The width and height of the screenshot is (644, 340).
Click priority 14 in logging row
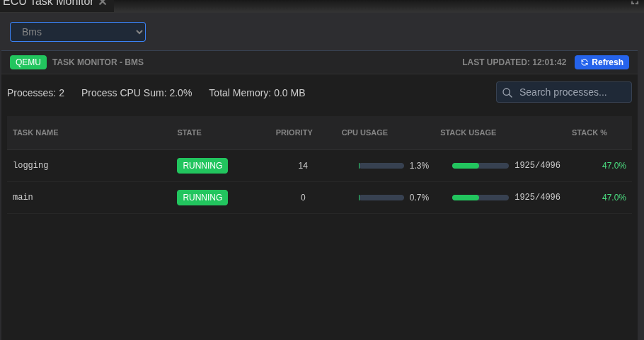pos(303,166)
